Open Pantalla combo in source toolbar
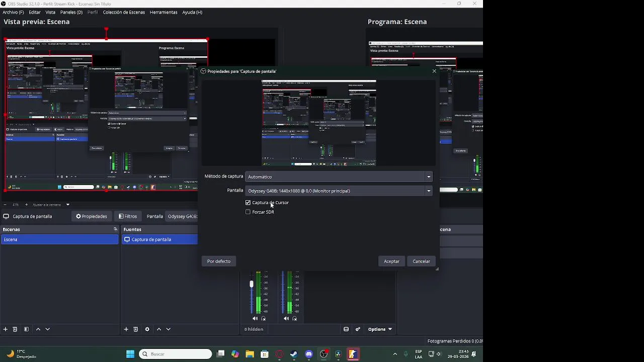The width and height of the screenshot is (644, 362). pyautogui.click(x=182, y=216)
